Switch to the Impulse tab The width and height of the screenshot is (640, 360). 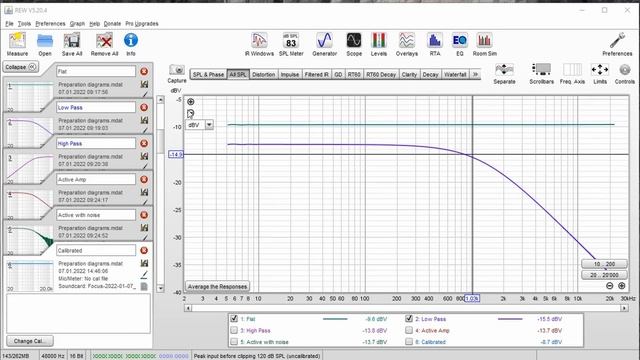point(290,74)
